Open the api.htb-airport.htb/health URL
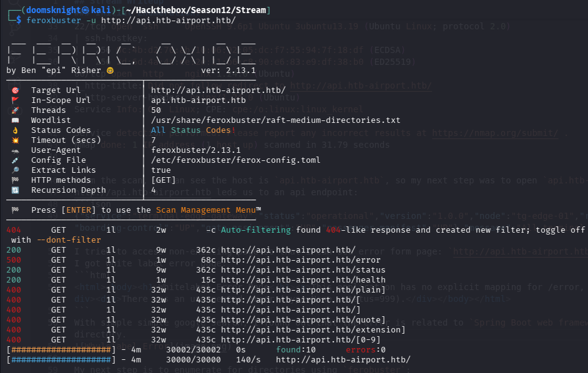The image size is (588, 373). 303,280
